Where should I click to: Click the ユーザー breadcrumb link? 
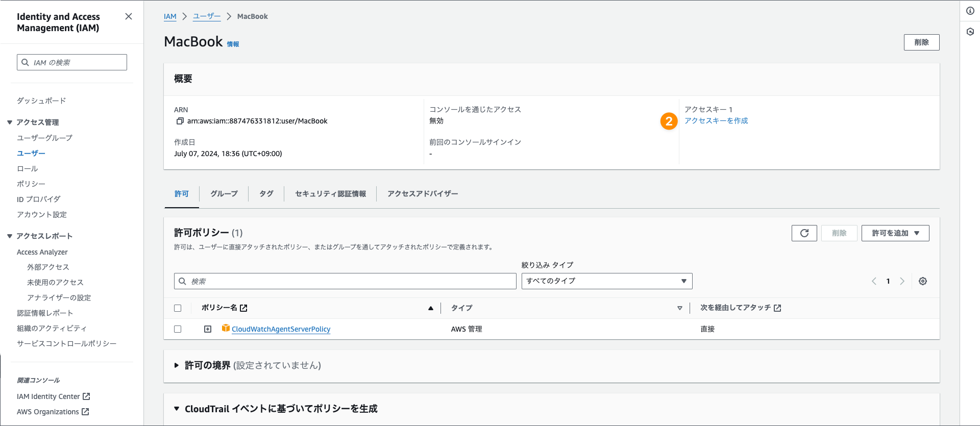(x=207, y=16)
